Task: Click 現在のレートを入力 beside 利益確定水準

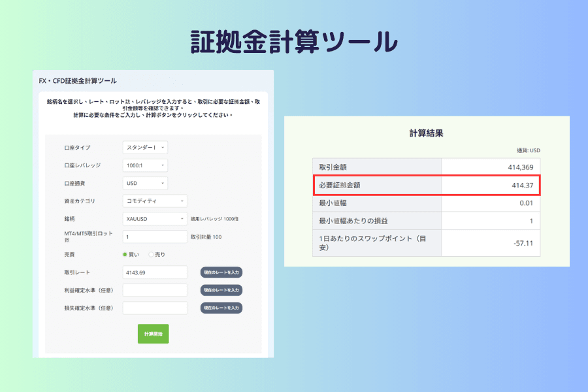Action: (x=221, y=290)
